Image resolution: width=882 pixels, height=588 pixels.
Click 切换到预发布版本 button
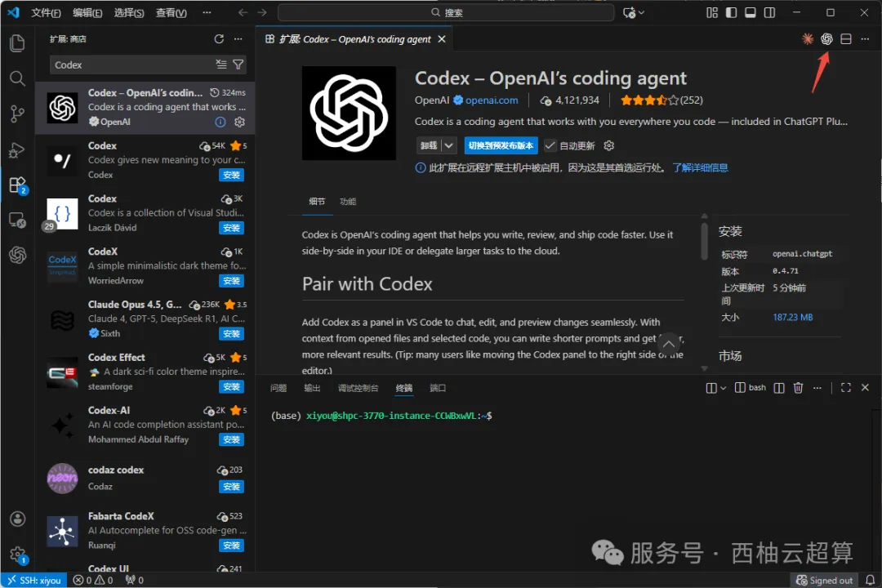[501, 145]
